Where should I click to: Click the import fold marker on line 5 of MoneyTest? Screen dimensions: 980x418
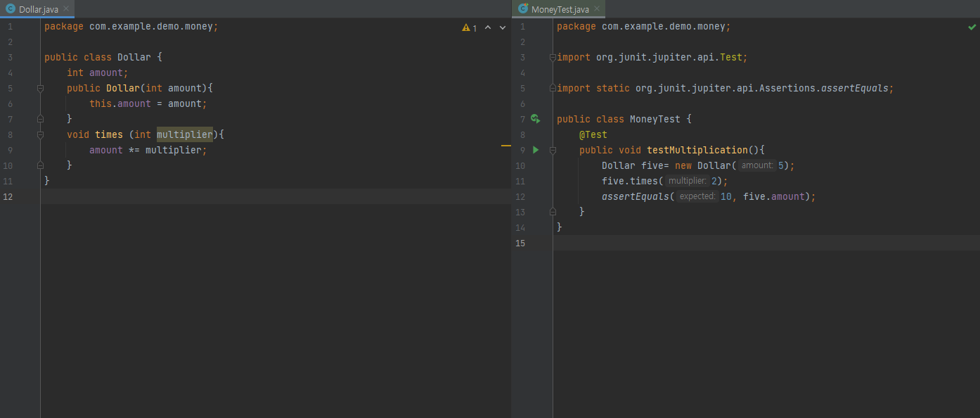coord(553,89)
